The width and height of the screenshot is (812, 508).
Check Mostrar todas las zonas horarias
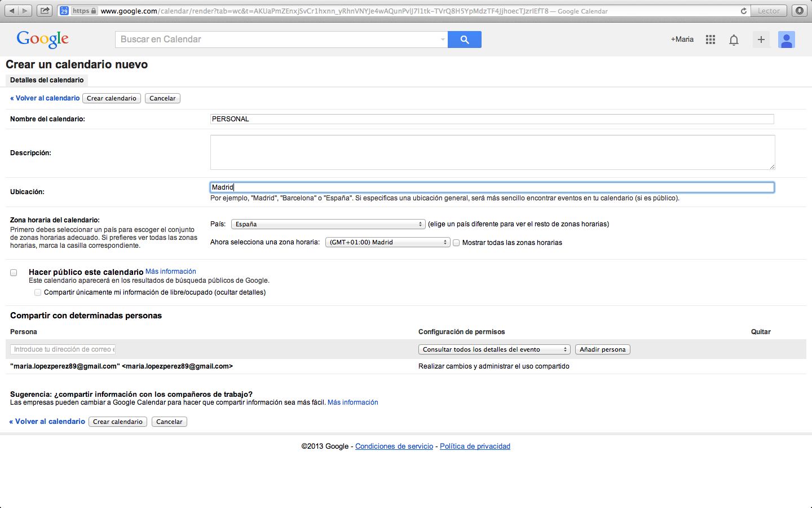click(x=456, y=243)
